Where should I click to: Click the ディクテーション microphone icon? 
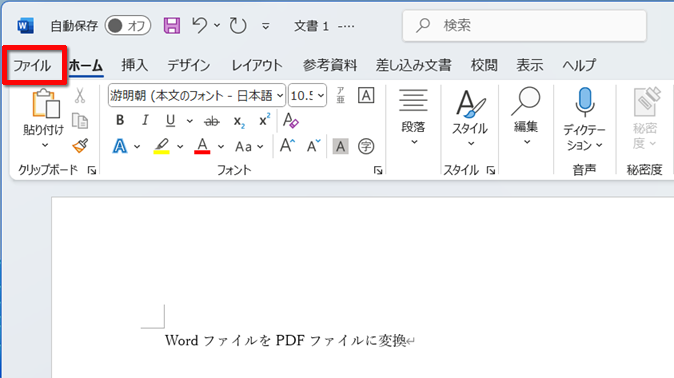584,102
